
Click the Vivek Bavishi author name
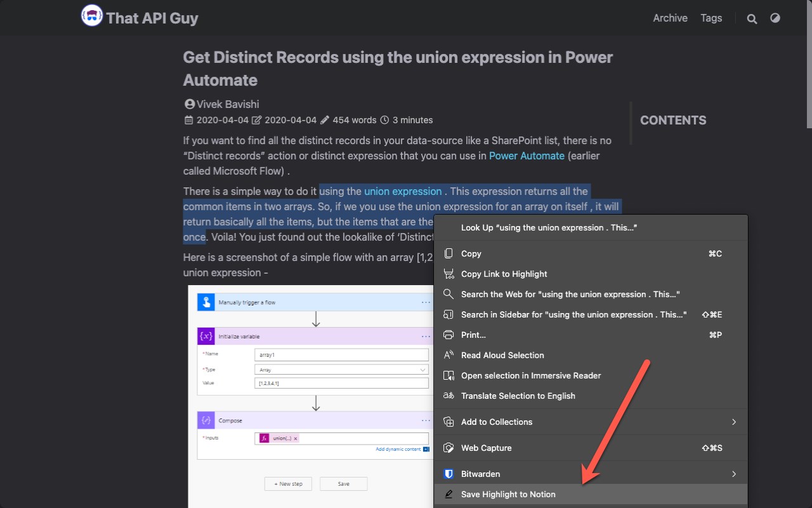228,104
